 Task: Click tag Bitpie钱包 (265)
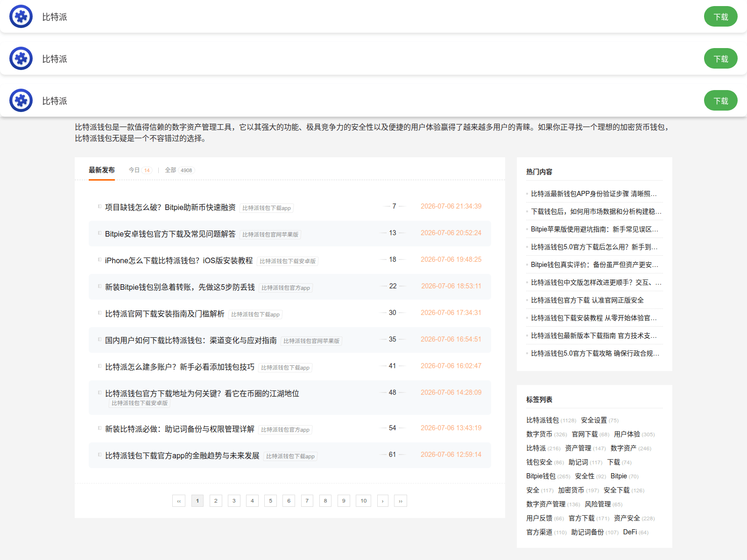(x=548, y=476)
